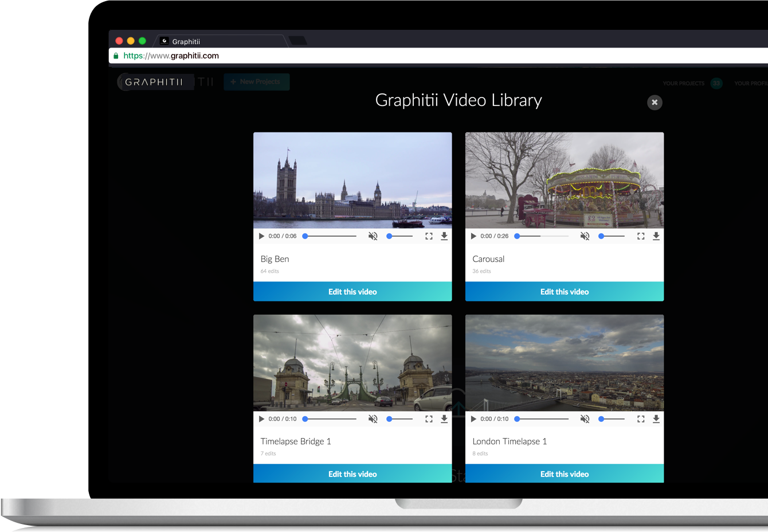Viewport: 768px width, 532px height.
Task: Unmute the London Timelapse 1 video
Action: click(x=585, y=419)
